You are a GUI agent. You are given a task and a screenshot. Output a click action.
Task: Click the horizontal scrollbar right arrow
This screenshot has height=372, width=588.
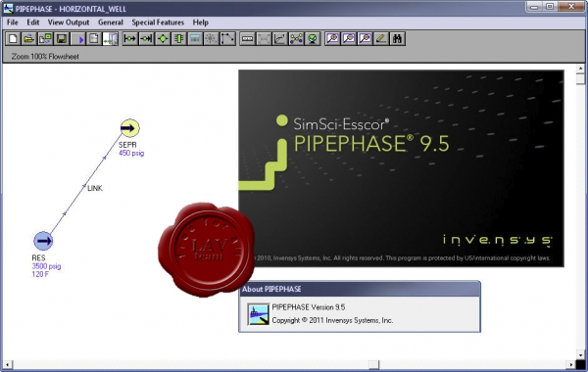pyautogui.click(x=571, y=364)
